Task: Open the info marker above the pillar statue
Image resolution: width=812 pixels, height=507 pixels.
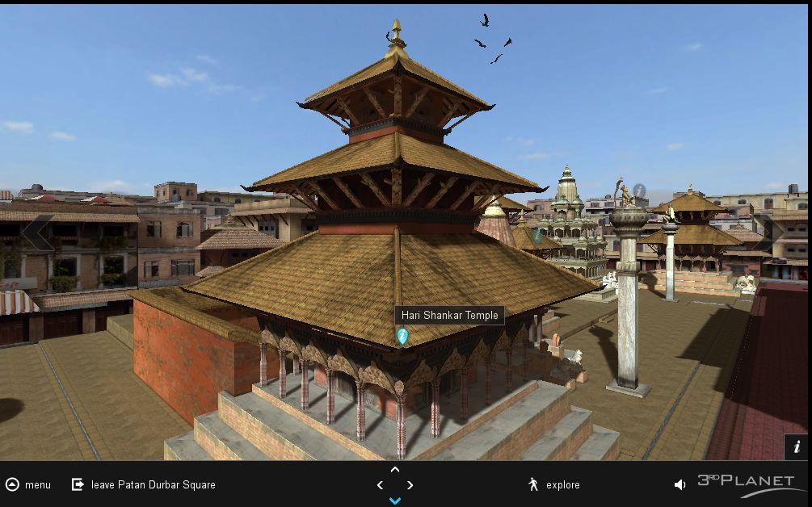Action: pyautogui.click(x=640, y=191)
